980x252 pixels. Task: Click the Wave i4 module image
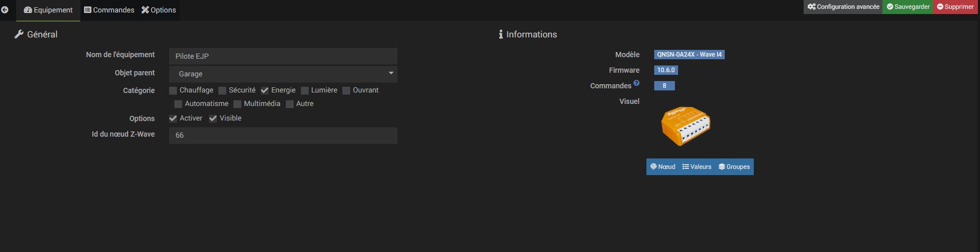685,126
